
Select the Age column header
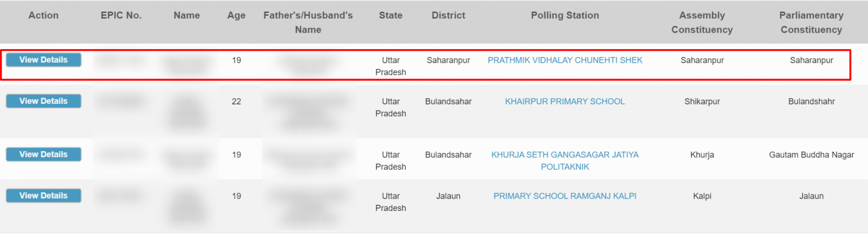point(236,15)
